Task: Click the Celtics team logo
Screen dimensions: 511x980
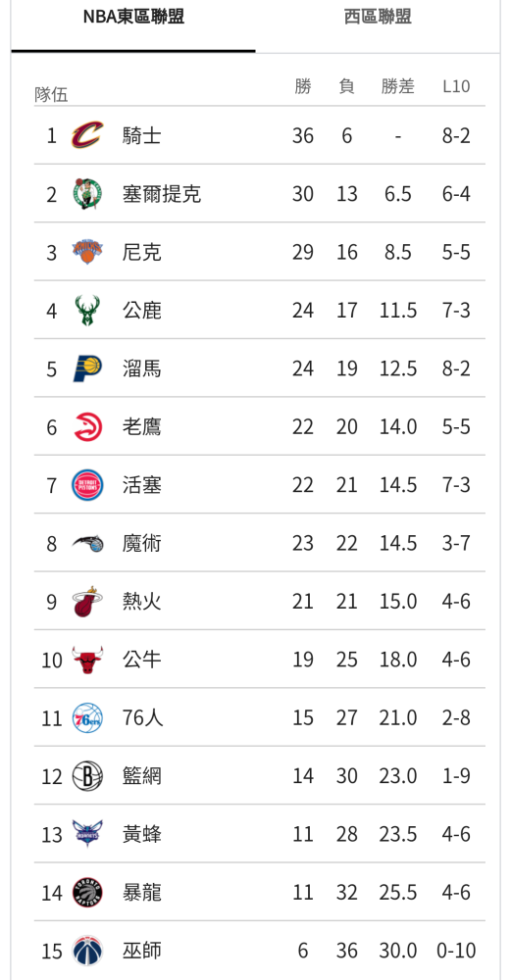Action: coord(87,194)
